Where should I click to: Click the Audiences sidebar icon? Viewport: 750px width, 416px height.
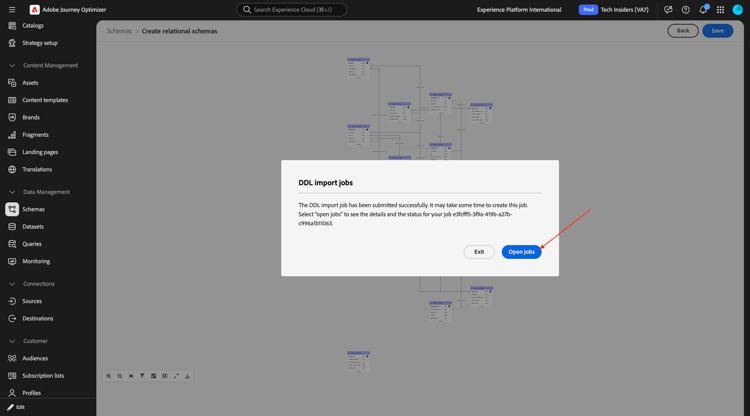click(x=12, y=359)
